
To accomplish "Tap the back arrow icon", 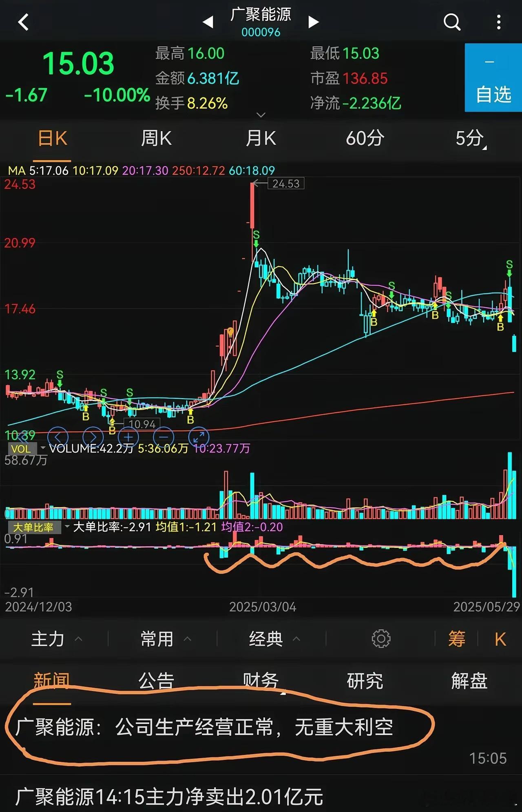I will [x=24, y=22].
